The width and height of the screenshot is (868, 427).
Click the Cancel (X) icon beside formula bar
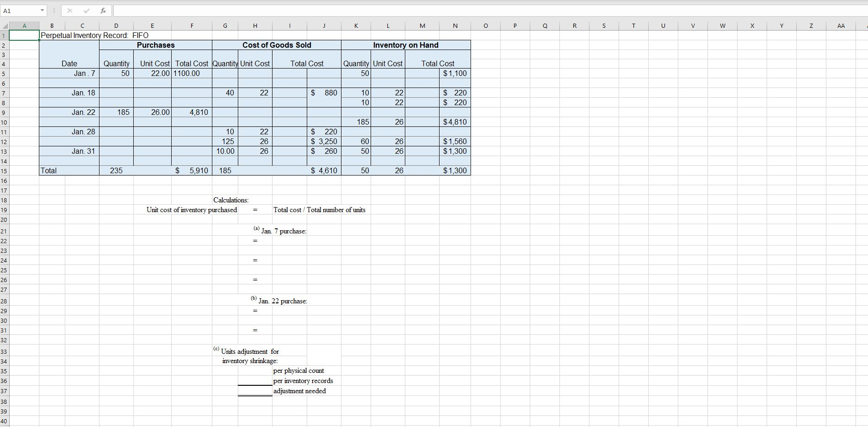[70, 10]
